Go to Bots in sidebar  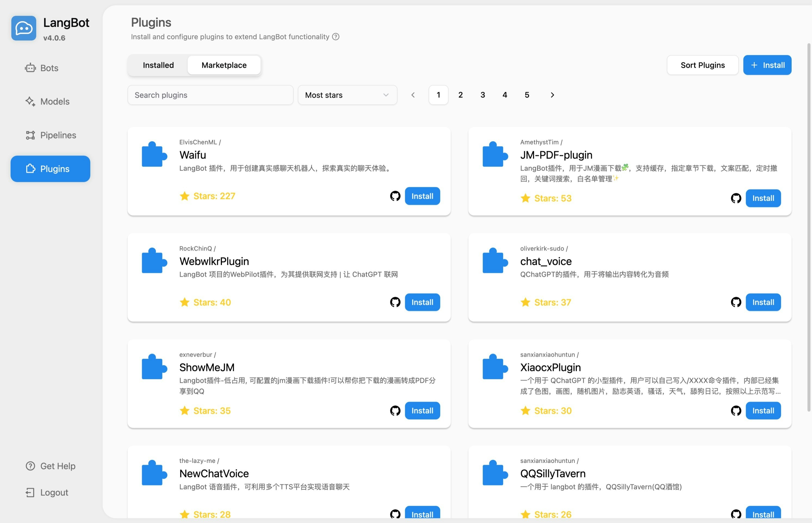(x=49, y=68)
